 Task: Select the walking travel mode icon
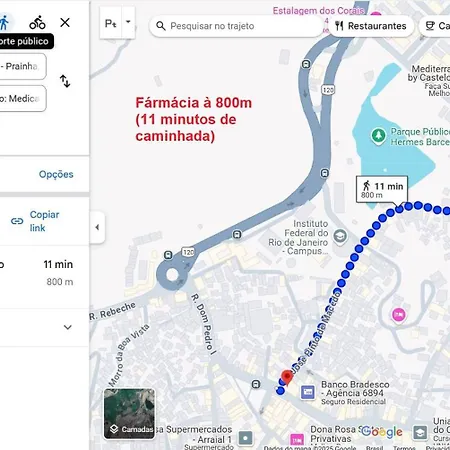coord(5,23)
